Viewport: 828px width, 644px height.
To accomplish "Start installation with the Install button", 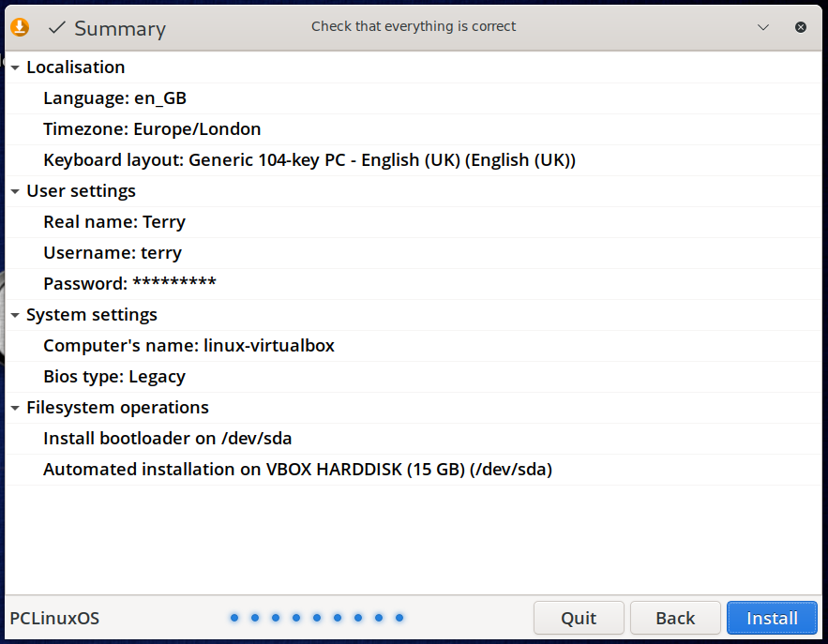I will click(772, 618).
